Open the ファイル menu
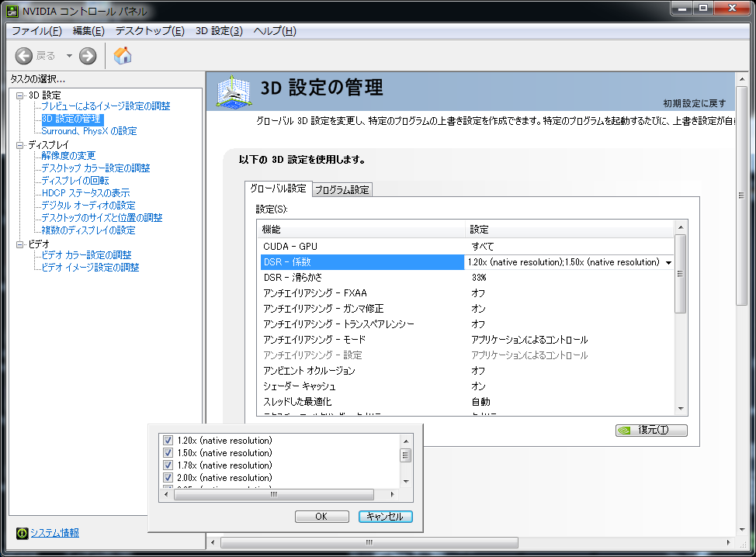Viewport: 756px width, 557px height. [x=36, y=31]
